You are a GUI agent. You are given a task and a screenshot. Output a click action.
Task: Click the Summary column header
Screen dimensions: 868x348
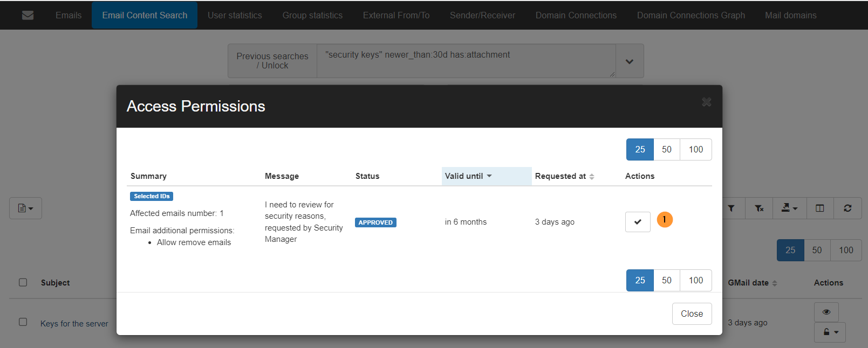point(148,176)
